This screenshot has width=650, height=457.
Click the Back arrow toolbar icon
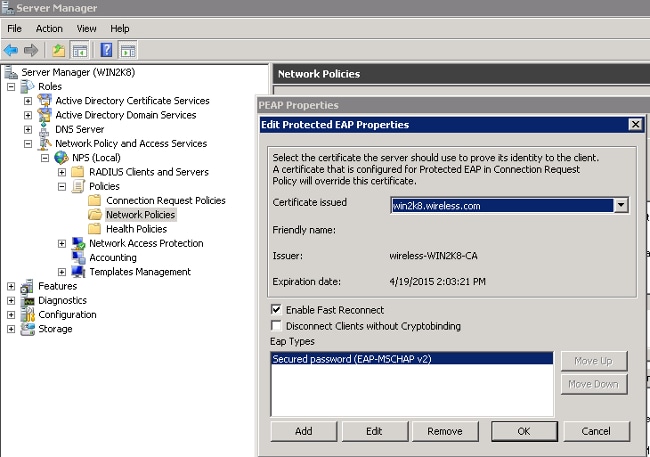11,50
